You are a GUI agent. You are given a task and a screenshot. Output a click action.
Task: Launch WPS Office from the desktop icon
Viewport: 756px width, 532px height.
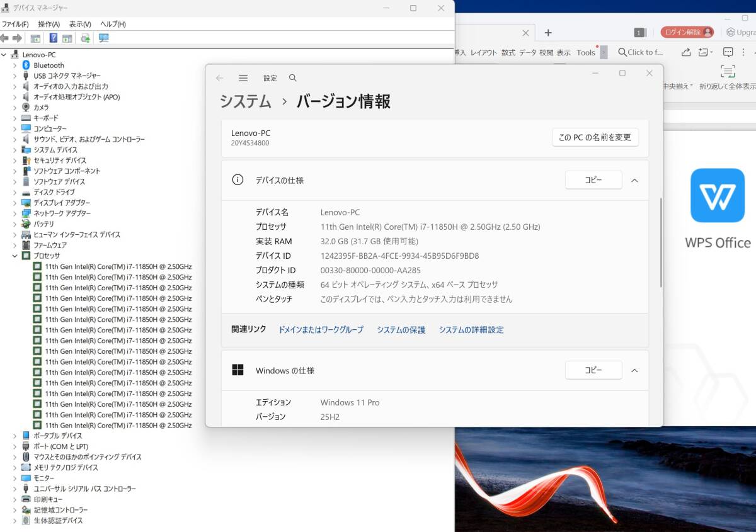(718, 196)
